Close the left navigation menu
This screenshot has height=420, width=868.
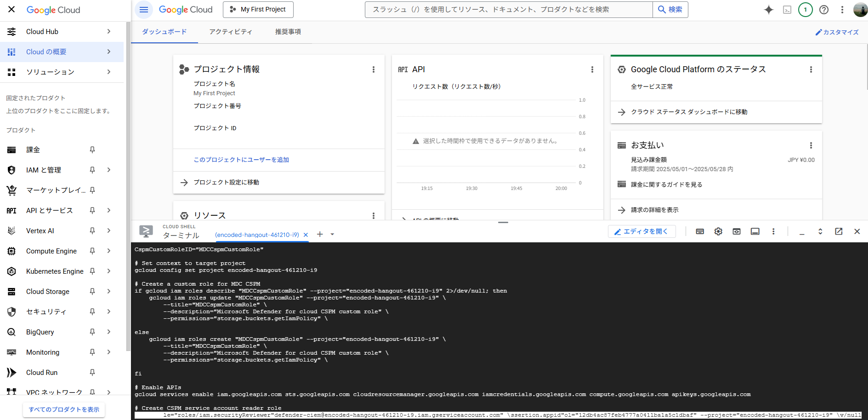point(11,9)
